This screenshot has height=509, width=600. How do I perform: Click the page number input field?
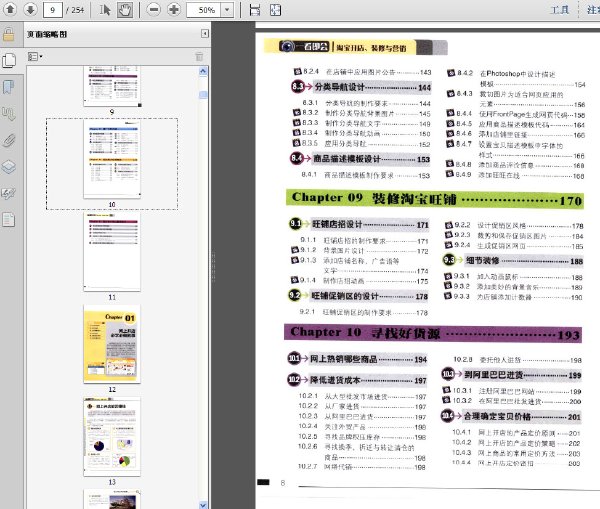click(x=52, y=10)
